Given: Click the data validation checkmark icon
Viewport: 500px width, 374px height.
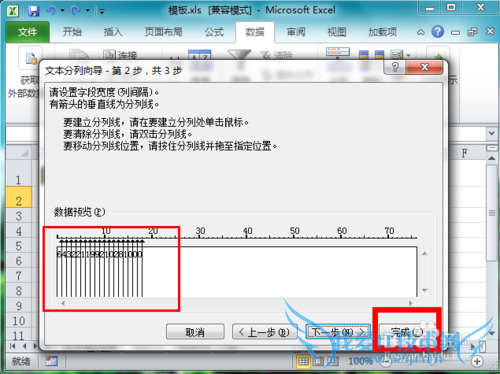Looking at the screenshot, I should click(x=397, y=55).
